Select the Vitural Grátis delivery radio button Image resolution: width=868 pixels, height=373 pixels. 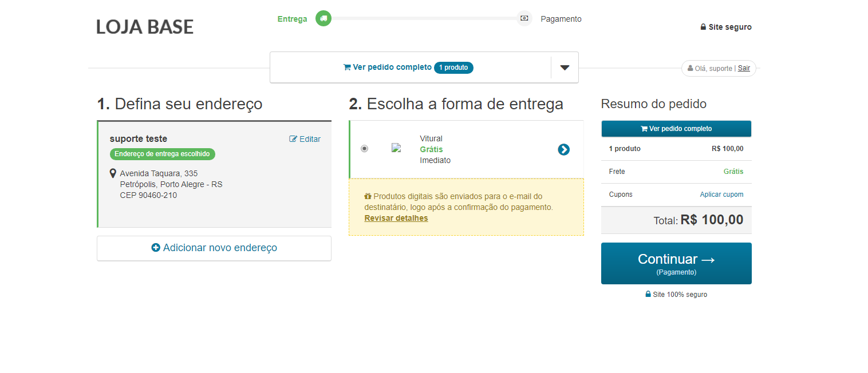tap(365, 148)
